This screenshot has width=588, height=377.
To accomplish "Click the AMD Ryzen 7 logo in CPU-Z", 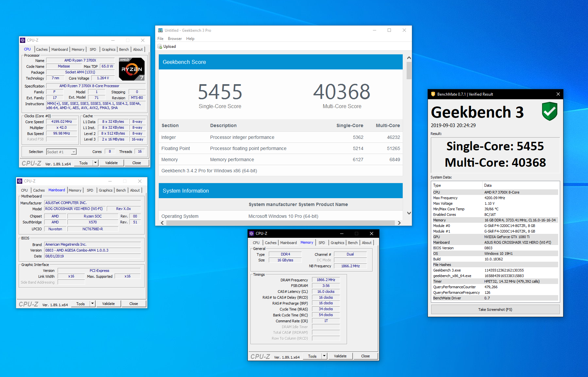I will [x=132, y=69].
